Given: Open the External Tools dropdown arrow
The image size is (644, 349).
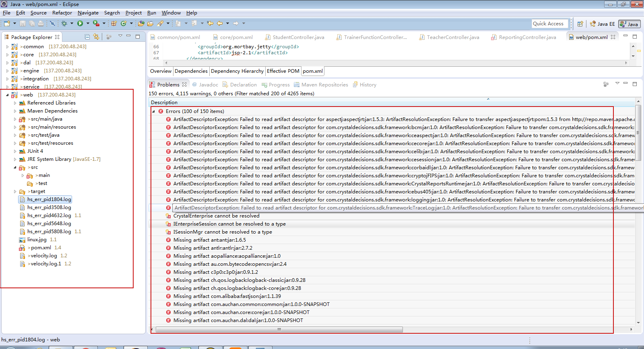Looking at the screenshot, I should tap(104, 24).
